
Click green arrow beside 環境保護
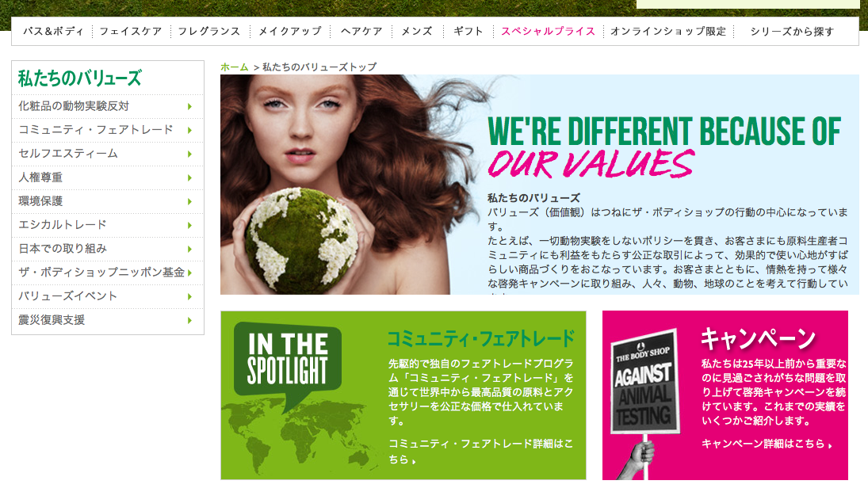pos(189,201)
